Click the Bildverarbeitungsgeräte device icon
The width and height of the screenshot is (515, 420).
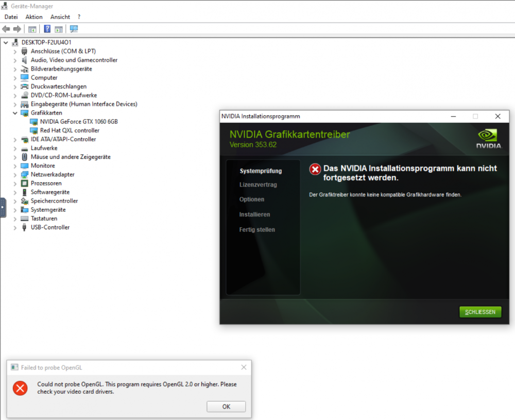pos(24,69)
